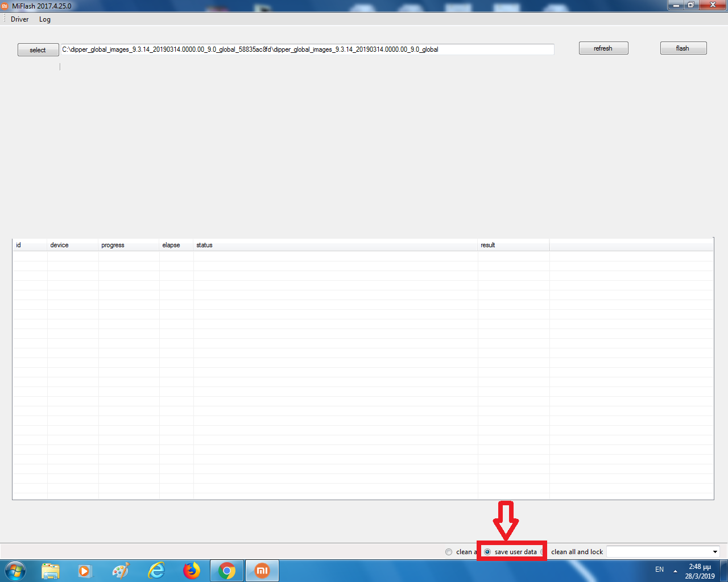Click the MiFlash taskbar icon
Screen dimensions: 728x582
262,571
